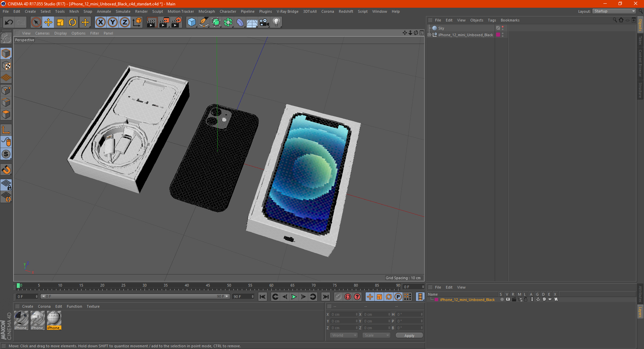Image resolution: width=644 pixels, height=349 pixels.
Task: Render the active view
Action: tap(152, 22)
